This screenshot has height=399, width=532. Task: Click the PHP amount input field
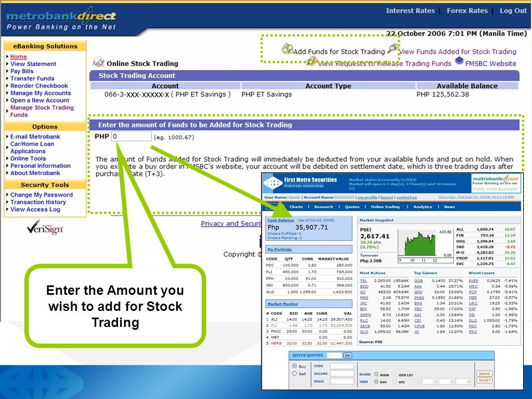131,136
